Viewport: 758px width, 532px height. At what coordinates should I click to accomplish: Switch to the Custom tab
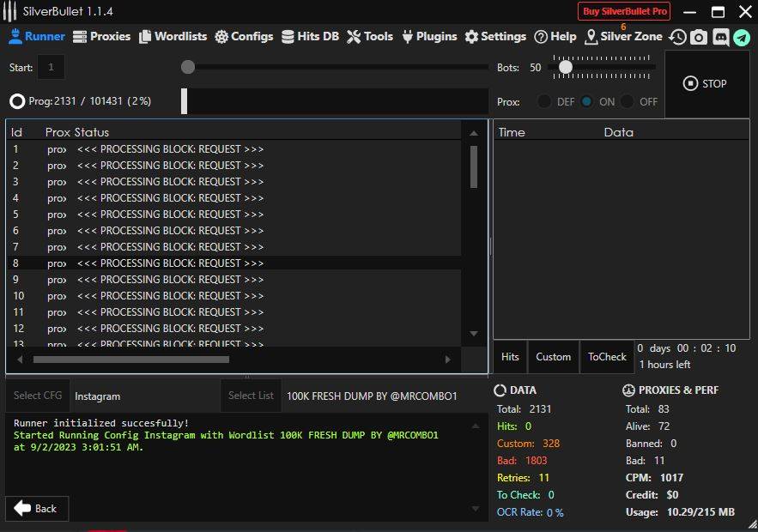pos(553,357)
